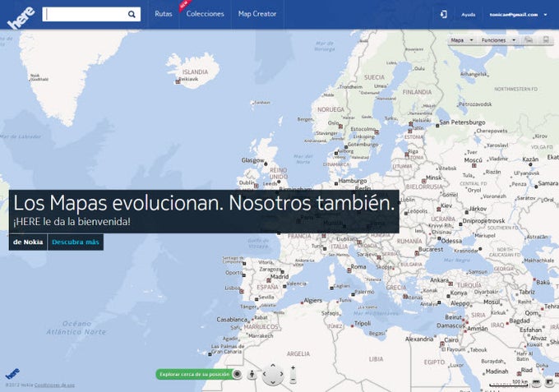
Task: Open the Mapa view type dropdown
Action: click(x=462, y=40)
